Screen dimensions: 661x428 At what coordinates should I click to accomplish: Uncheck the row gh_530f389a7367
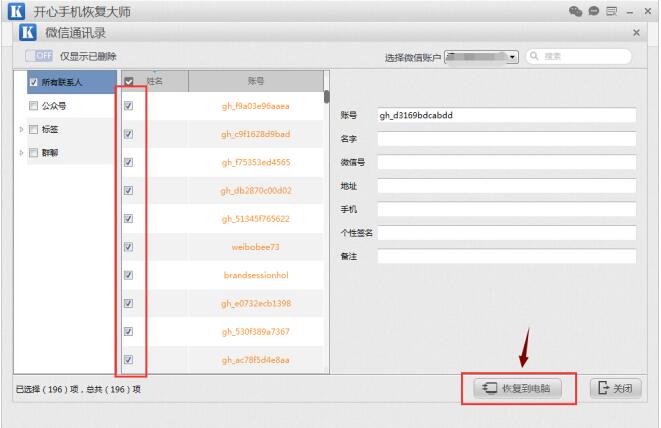[x=129, y=331]
